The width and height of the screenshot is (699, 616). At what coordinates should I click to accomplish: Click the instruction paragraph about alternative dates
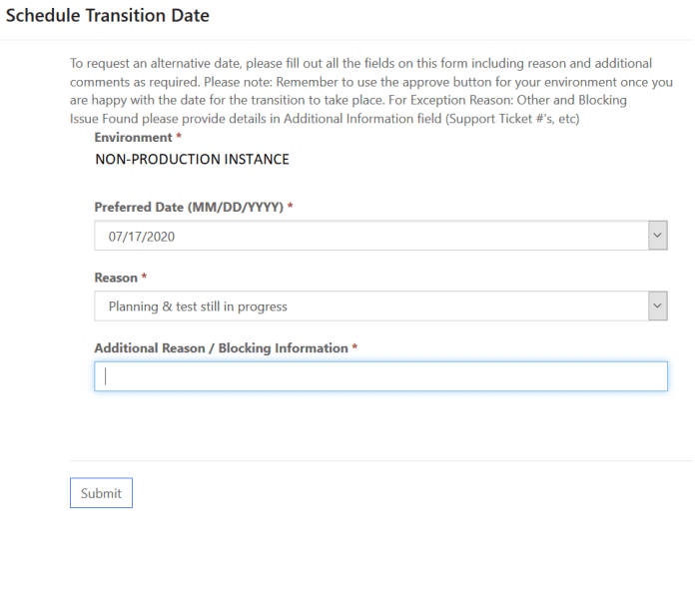370,91
